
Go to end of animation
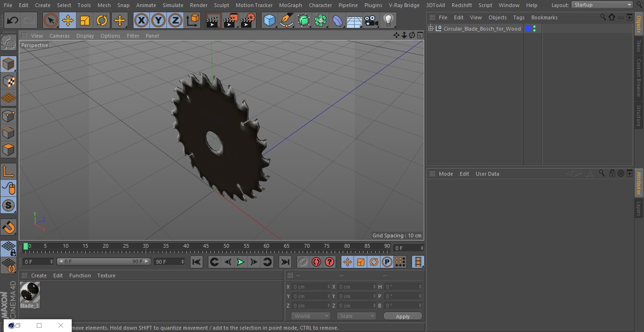(x=285, y=262)
